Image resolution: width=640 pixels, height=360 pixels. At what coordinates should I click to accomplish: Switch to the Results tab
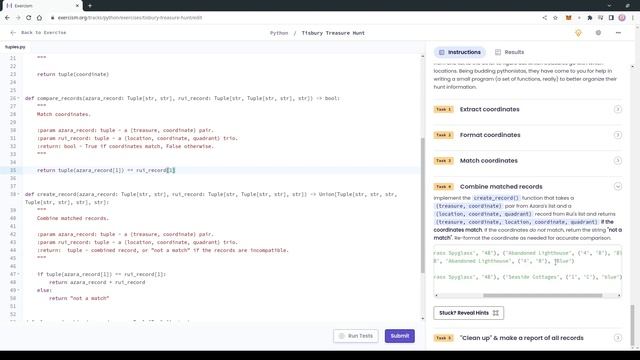pyautogui.click(x=509, y=52)
